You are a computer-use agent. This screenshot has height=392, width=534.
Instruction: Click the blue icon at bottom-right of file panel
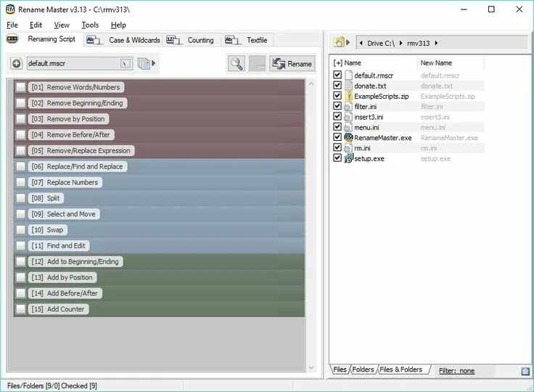tap(525, 371)
